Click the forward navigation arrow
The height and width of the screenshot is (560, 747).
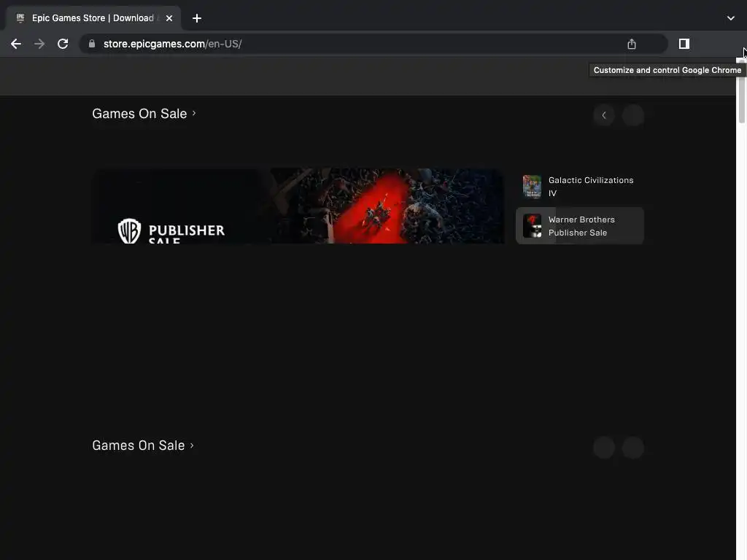tap(39, 44)
